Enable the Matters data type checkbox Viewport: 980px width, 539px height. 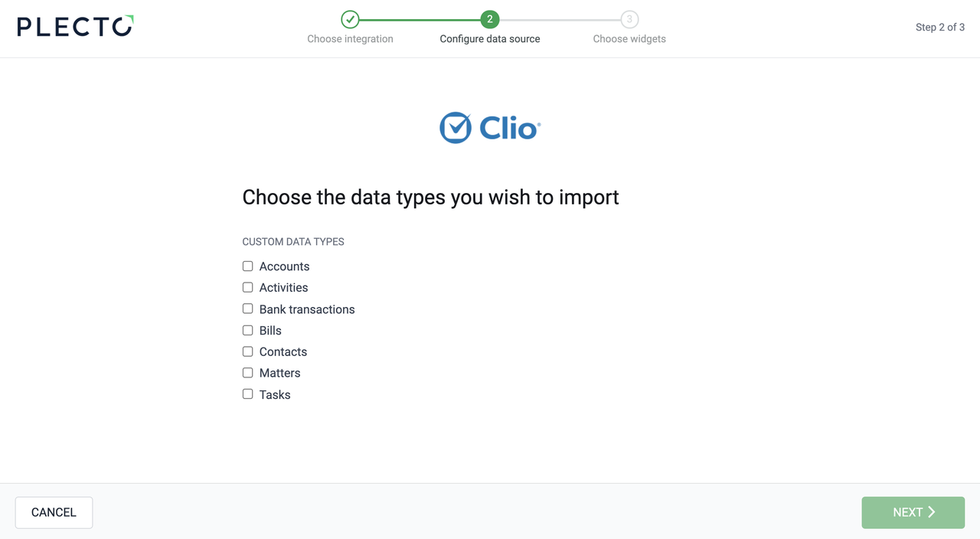(x=248, y=373)
